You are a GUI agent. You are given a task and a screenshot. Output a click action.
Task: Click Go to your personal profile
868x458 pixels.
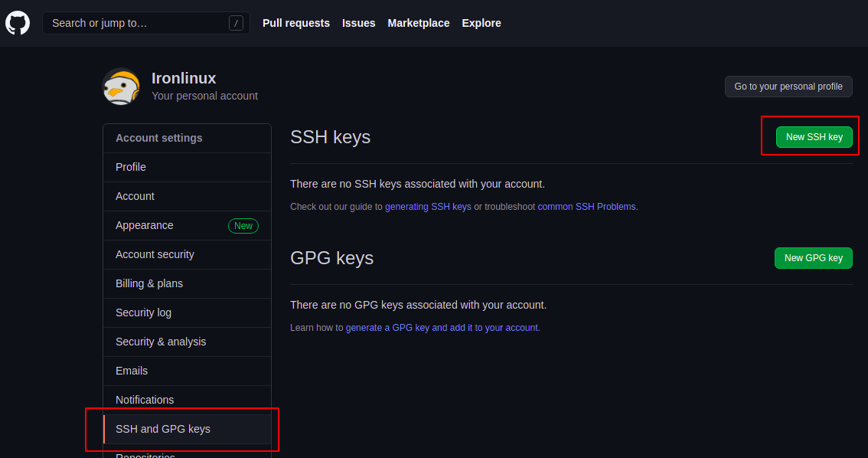click(x=788, y=87)
